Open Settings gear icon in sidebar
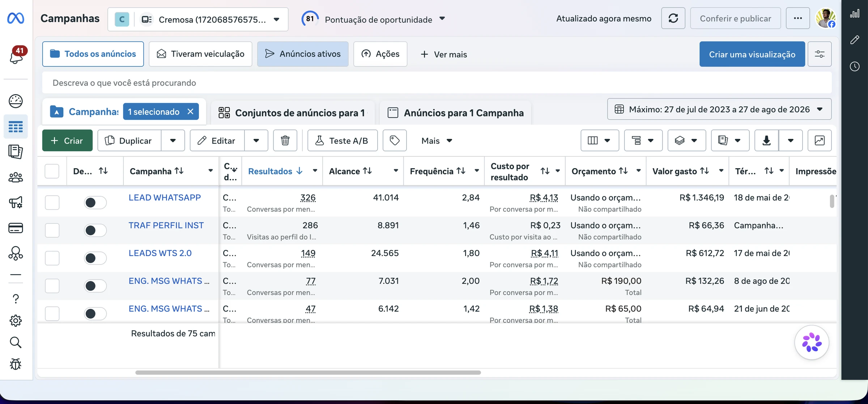This screenshot has height=404, width=868. [16, 320]
